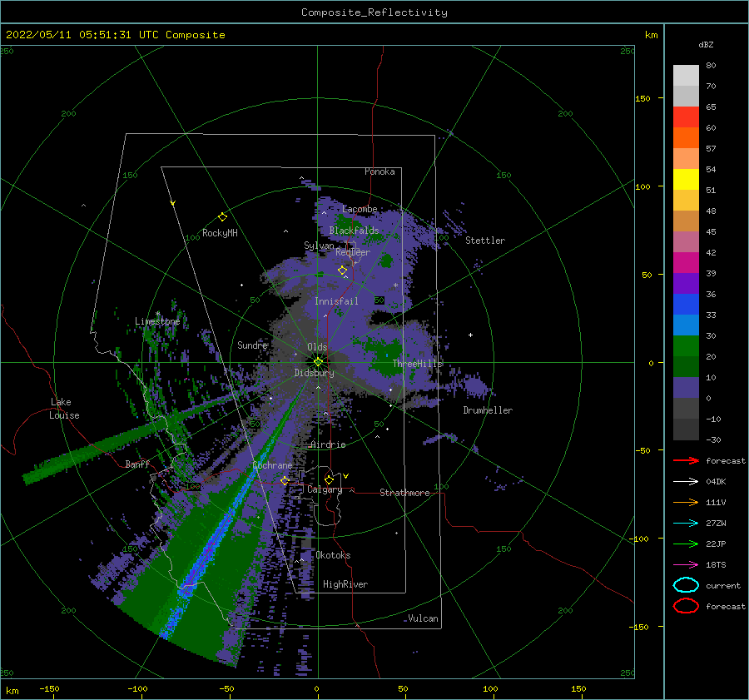Click the Airdrie city label
This screenshot has width=749, height=700.
tap(328, 444)
